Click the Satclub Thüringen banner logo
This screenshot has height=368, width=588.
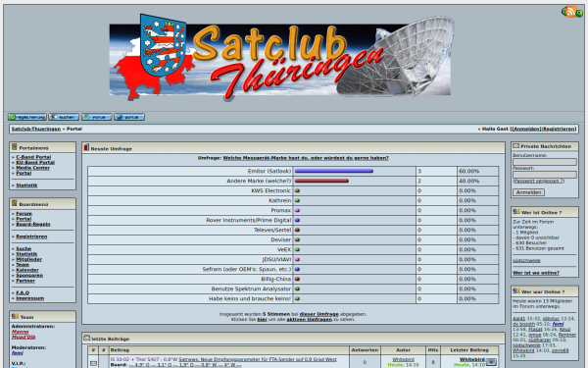[x=281, y=58]
